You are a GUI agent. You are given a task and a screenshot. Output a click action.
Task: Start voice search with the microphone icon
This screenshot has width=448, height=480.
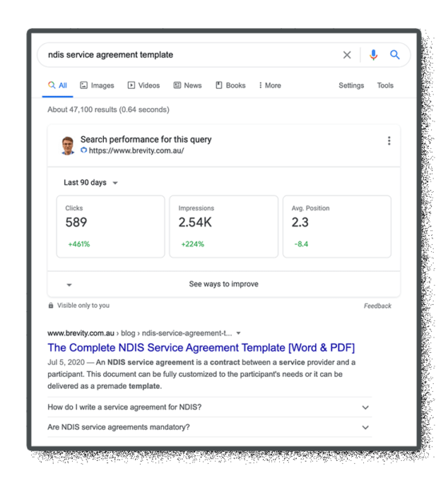373,54
